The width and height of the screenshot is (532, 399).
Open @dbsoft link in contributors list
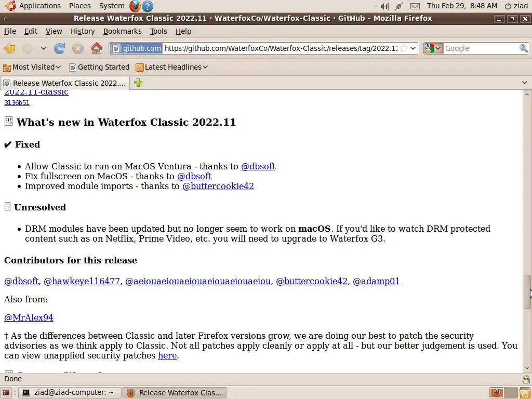(21, 281)
